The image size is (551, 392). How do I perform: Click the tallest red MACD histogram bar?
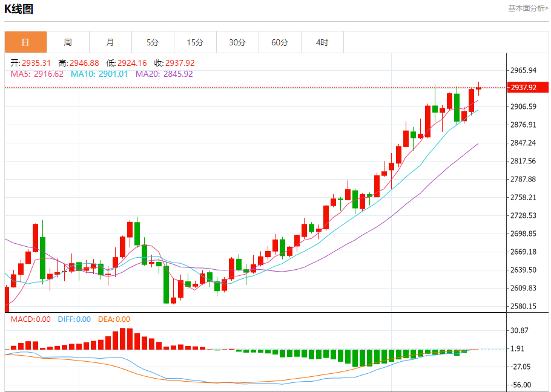[x=123, y=339]
